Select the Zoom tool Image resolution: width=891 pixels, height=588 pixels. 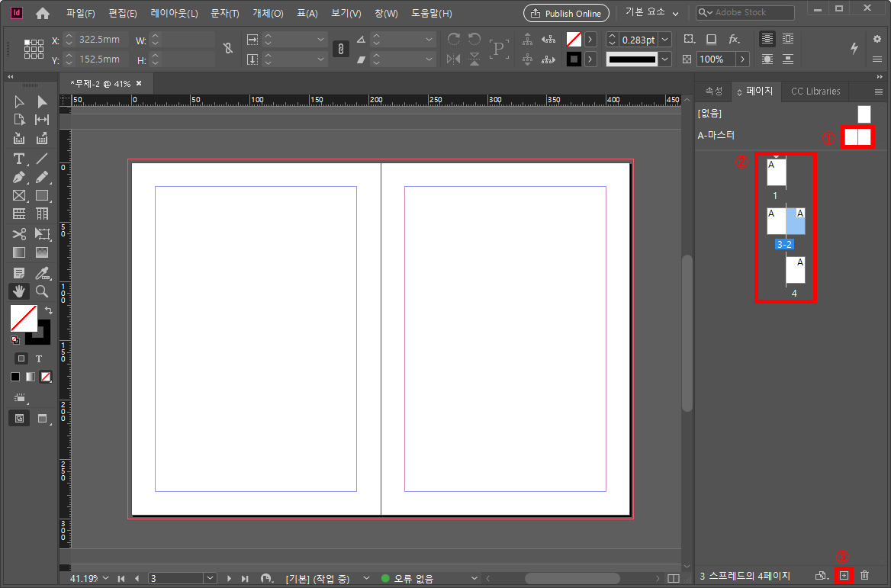[41, 291]
